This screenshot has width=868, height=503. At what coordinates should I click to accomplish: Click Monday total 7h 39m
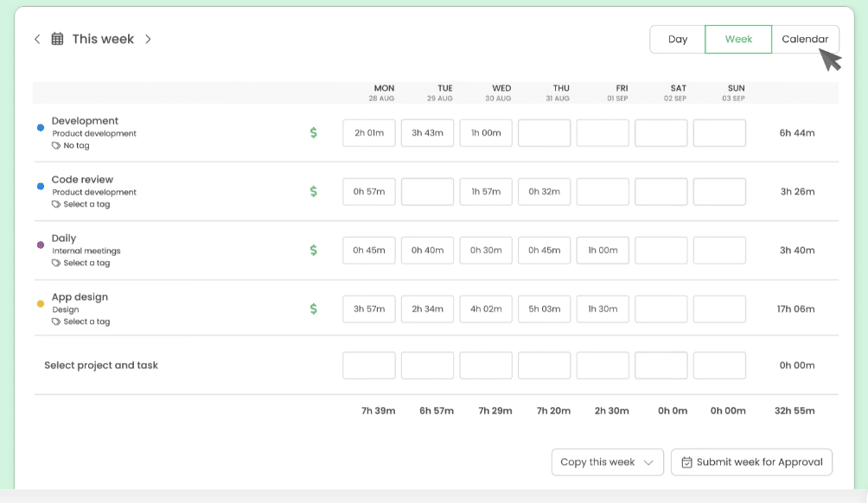pyautogui.click(x=378, y=411)
